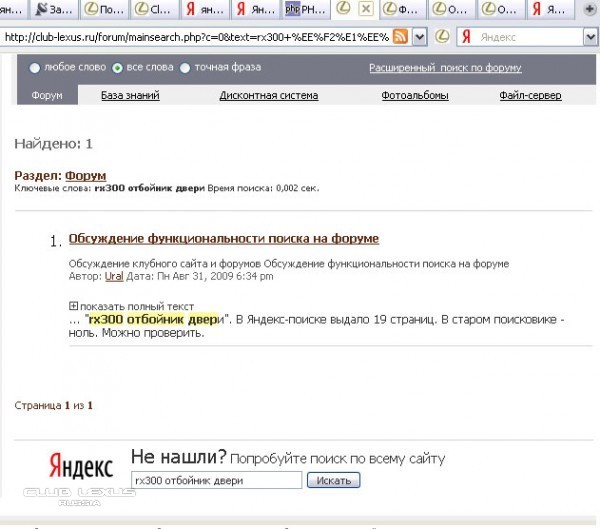Image resolution: width=600 pixels, height=529 pixels.
Task: Select the 'все слова' radio option
Action: [x=117, y=68]
